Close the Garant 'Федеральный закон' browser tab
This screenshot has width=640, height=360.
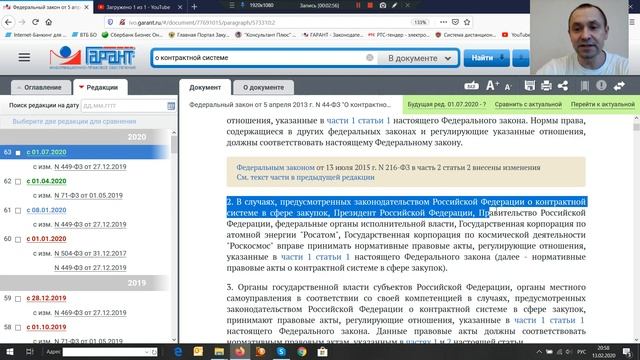tap(87, 7)
